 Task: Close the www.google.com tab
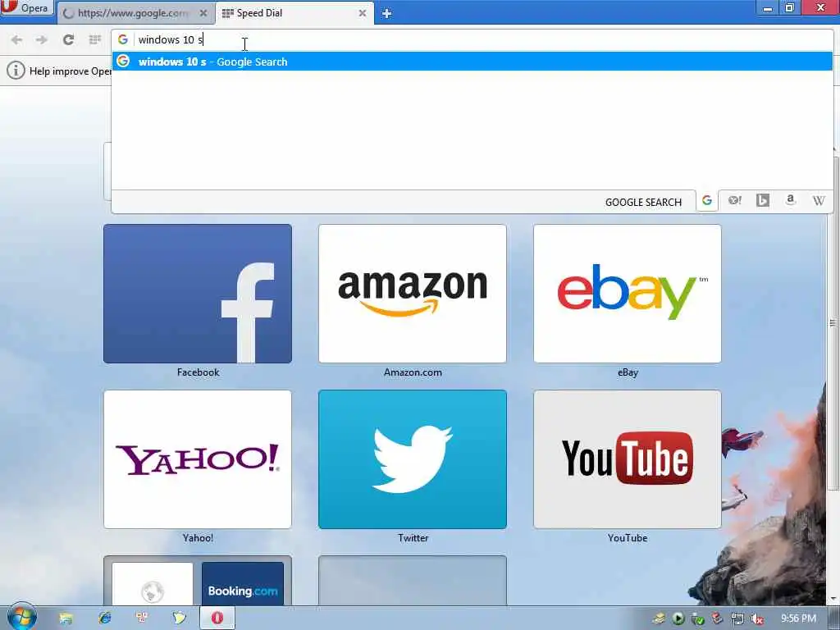click(203, 13)
